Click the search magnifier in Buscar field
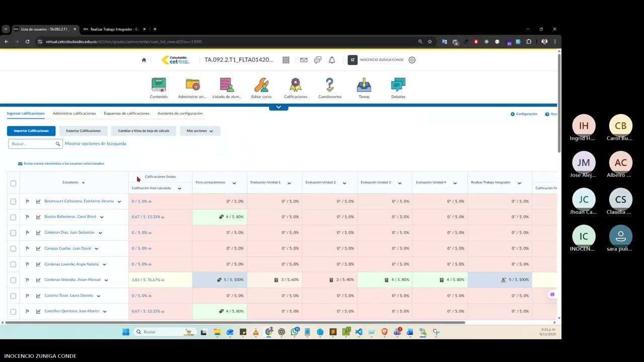Viewport: 644px width, 362px height. click(x=58, y=144)
